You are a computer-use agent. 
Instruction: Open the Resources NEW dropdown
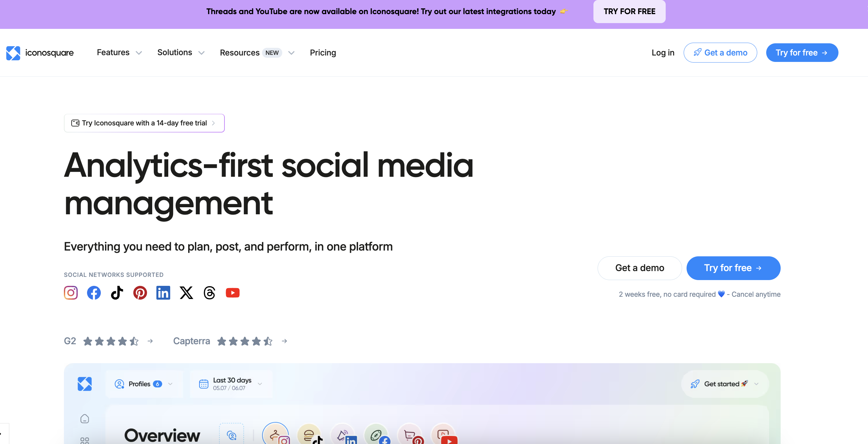(257, 53)
